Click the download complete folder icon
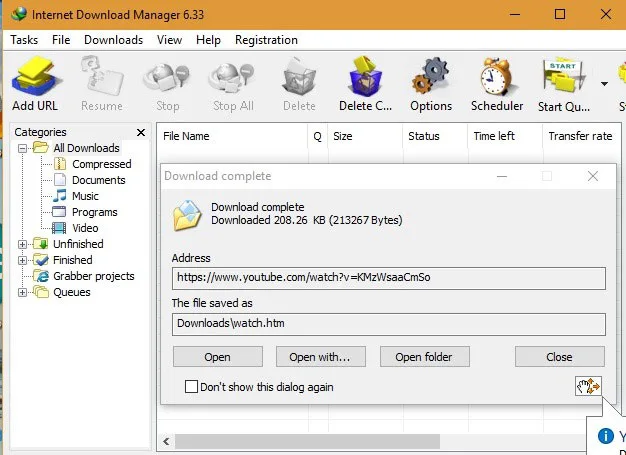Image resolution: width=626 pixels, height=455 pixels. click(x=186, y=216)
